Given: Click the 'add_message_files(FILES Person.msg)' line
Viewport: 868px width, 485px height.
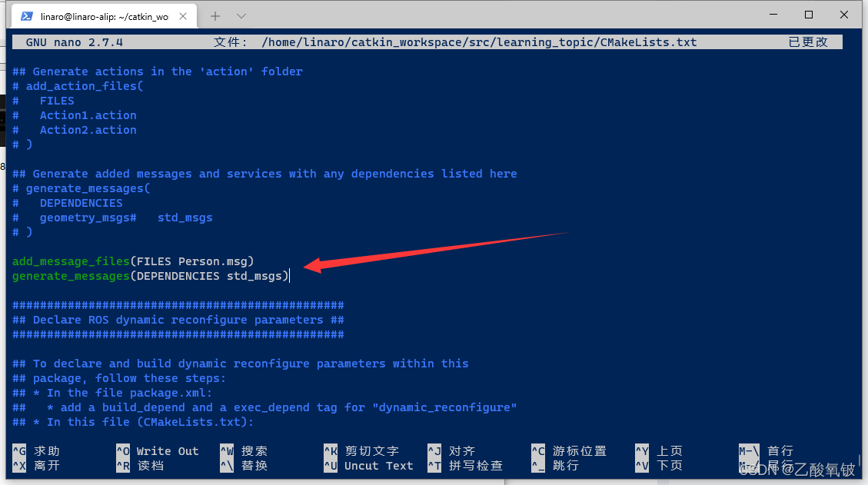Looking at the screenshot, I should point(133,261).
